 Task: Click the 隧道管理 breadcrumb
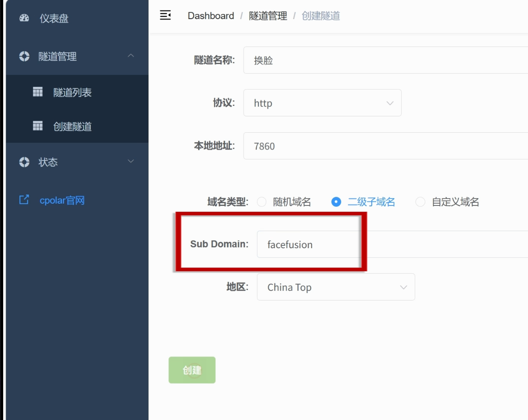[268, 16]
